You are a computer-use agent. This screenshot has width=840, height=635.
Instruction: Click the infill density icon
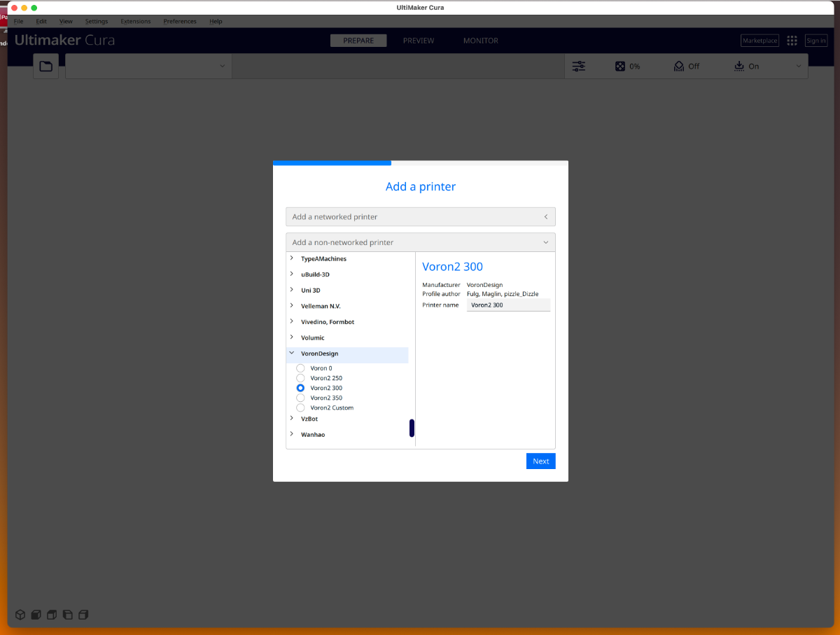coord(620,66)
